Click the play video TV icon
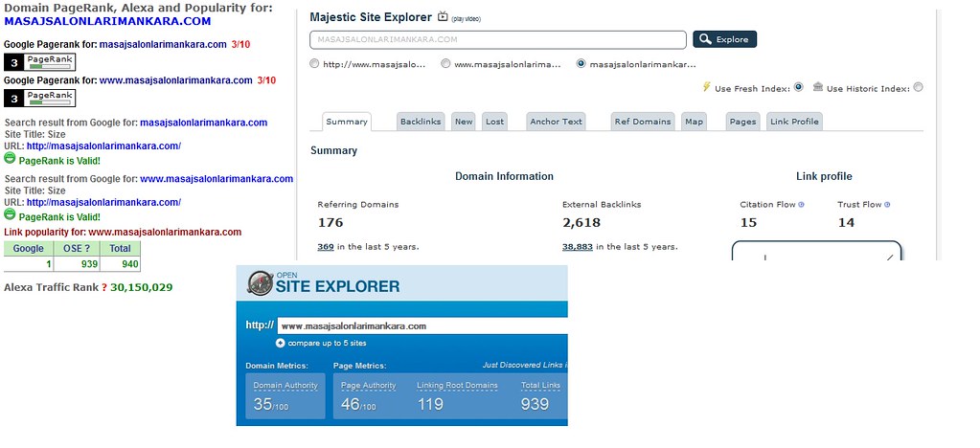 pos(443,17)
